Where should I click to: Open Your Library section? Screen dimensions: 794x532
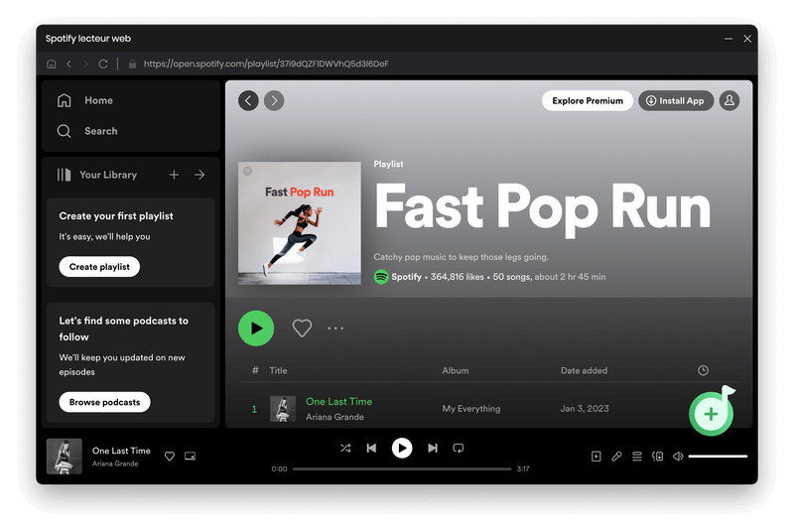point(97,175)
